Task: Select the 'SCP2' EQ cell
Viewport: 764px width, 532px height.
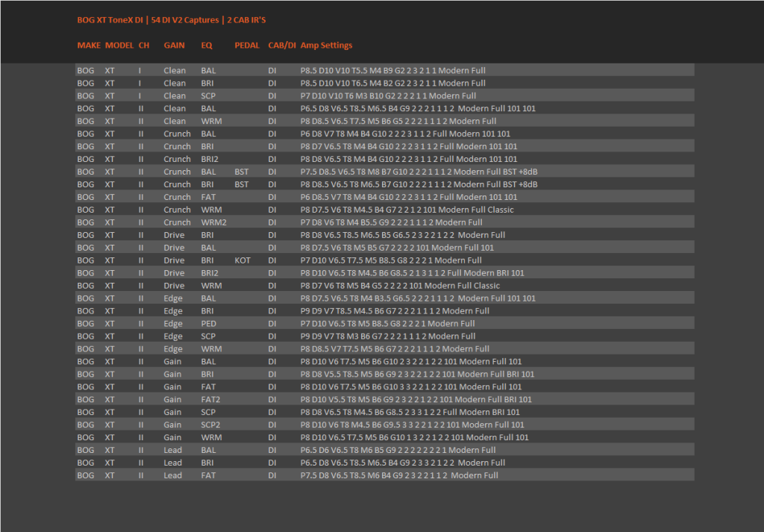Action: pyautogui.click(x=210, y=425)
